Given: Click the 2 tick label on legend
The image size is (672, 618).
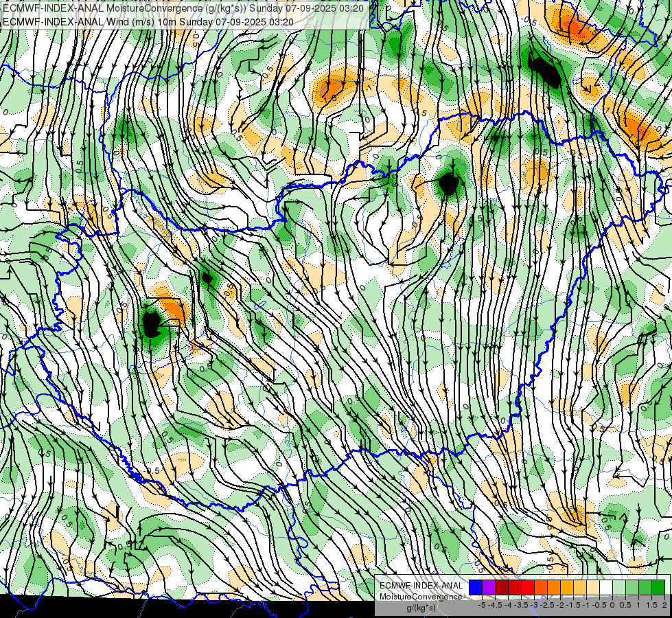Looking at the screenshot, I should [664, 605].
